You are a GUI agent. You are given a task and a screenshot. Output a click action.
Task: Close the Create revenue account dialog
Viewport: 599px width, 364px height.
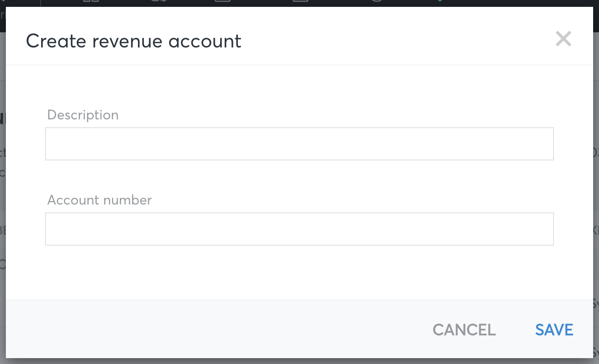point(563,39)
